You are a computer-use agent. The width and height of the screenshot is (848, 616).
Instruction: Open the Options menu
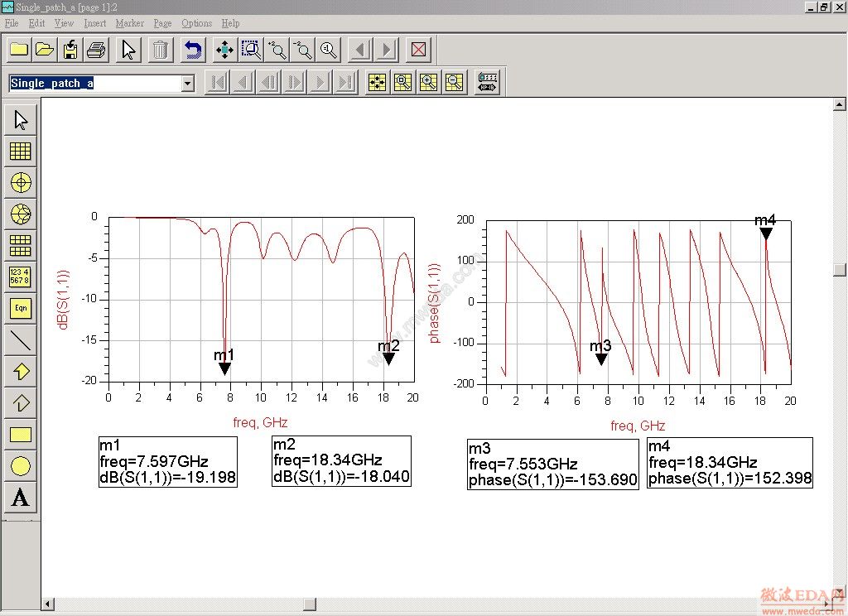[196, 23]
